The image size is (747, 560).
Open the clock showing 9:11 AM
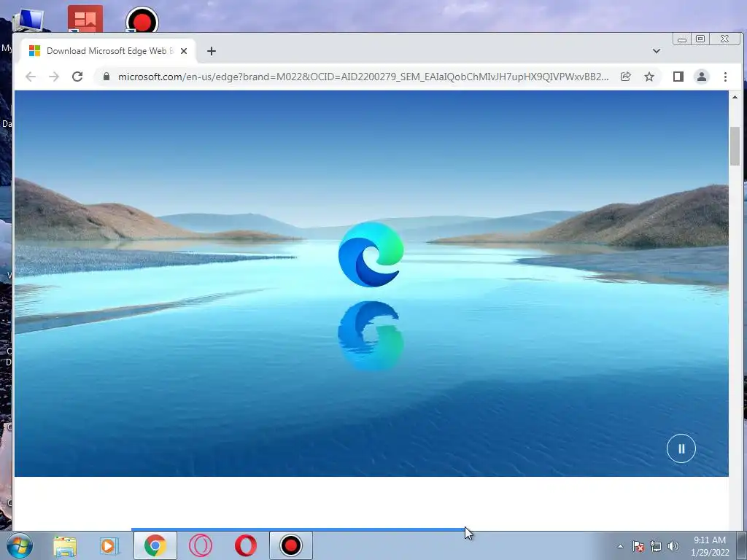point(710,546)
